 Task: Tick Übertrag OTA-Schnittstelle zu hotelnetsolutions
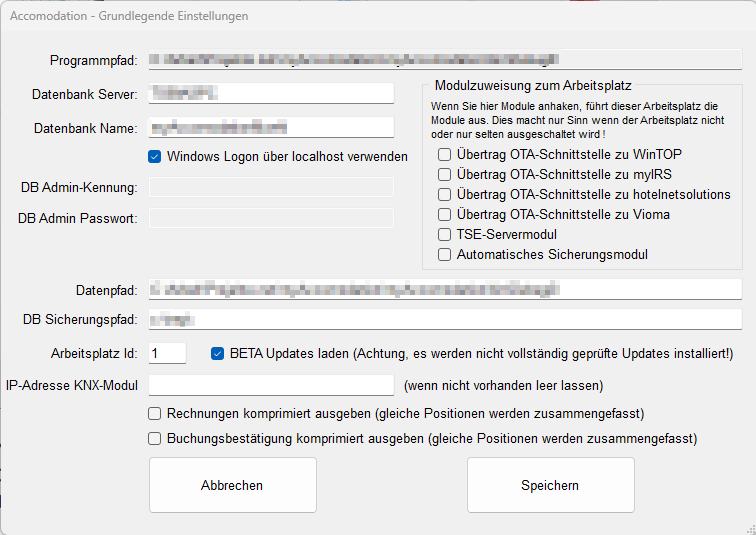point(444,195)
